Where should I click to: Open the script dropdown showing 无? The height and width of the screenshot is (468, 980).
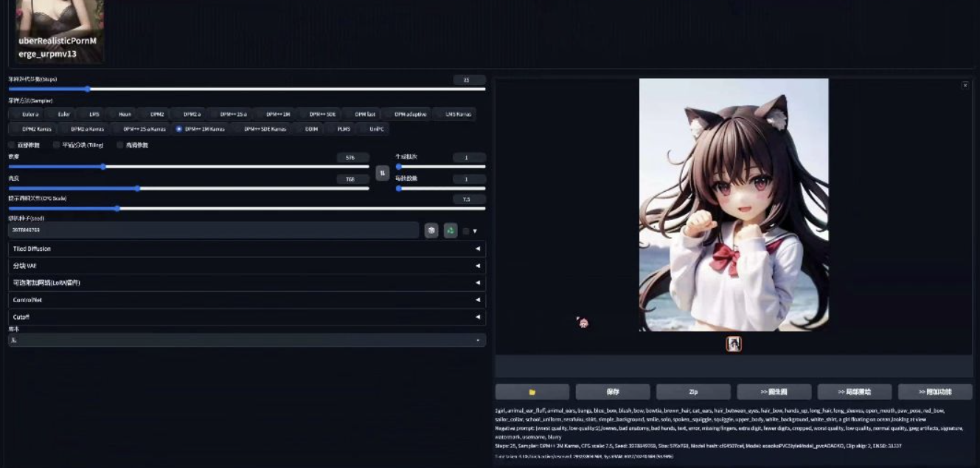(x=246, y=340)
